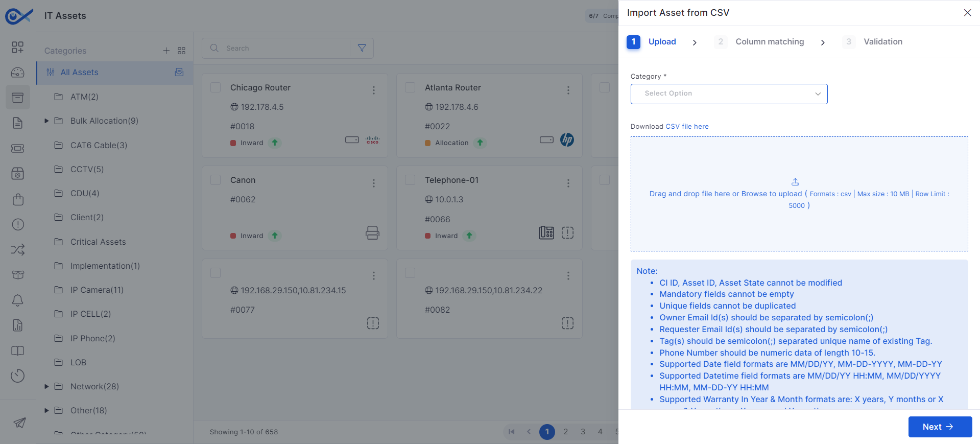Open kebab menu on Telephone-01 card
The width and height of the screenshot is (980, 444).
click(568, 183)
